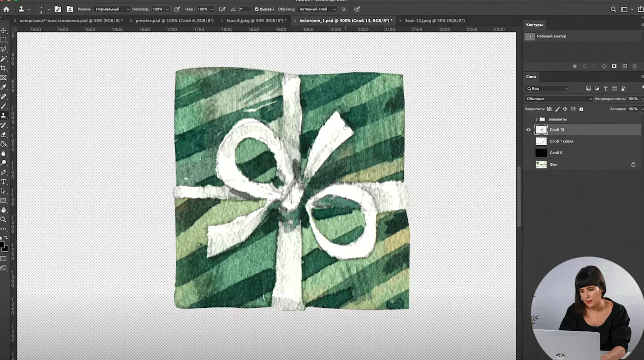
Task: Toggle pressure for size button
Action: pyautogui.click(x=357, y=9)
